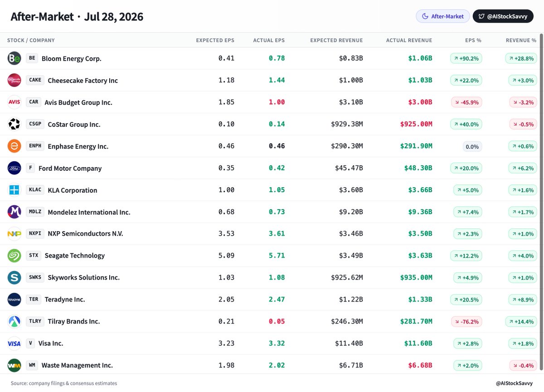Click the Visa logo icon
This screenshot has width=544, height=392.
coord(14,344)
